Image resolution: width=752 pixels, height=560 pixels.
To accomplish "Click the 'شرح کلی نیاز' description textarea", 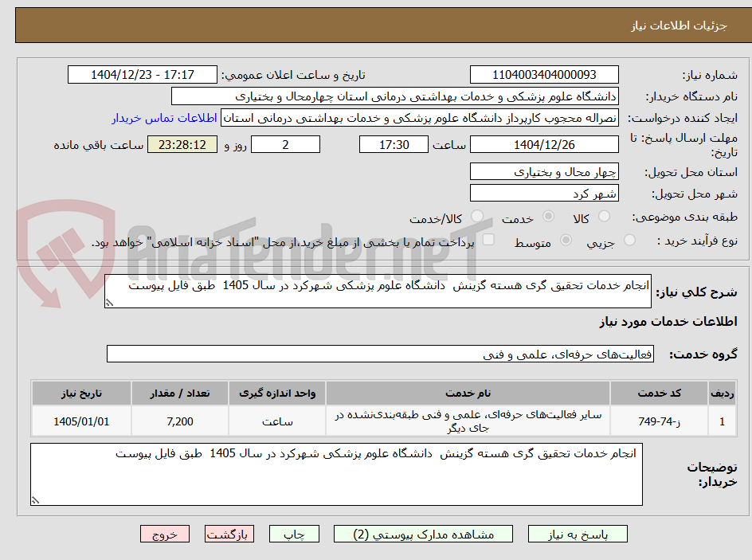I will (378, 291).
